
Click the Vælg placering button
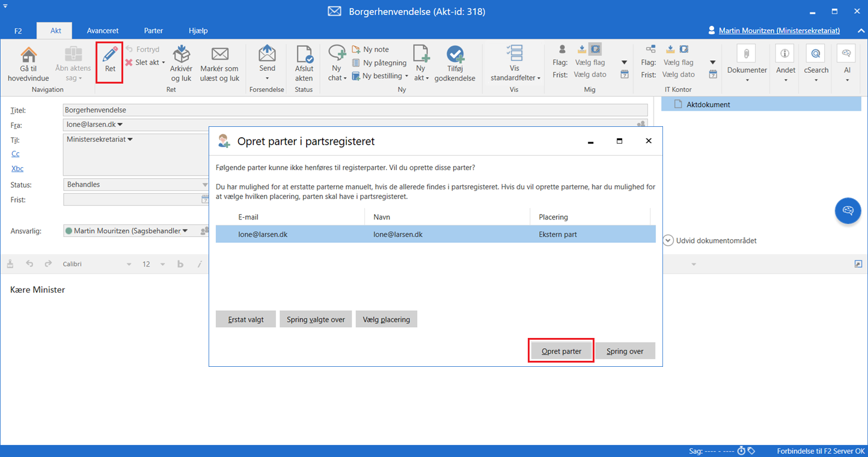(387, 319)
